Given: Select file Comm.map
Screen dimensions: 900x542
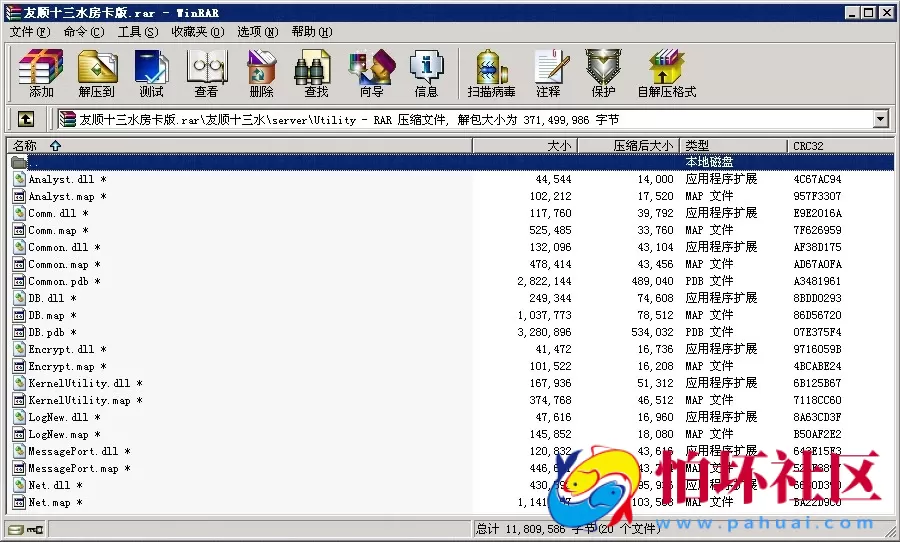Looking at the screenshot, I should 58,230.
